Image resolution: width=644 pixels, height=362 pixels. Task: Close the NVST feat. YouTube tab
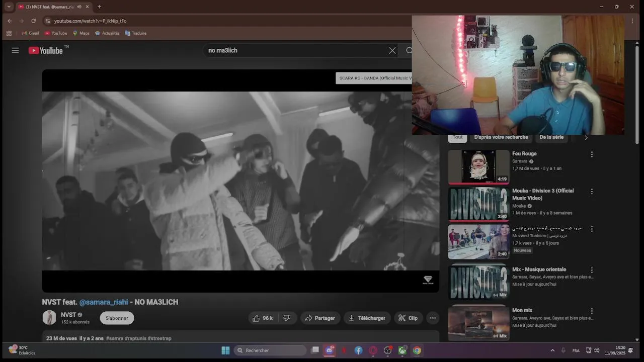[x=88, y=7]
